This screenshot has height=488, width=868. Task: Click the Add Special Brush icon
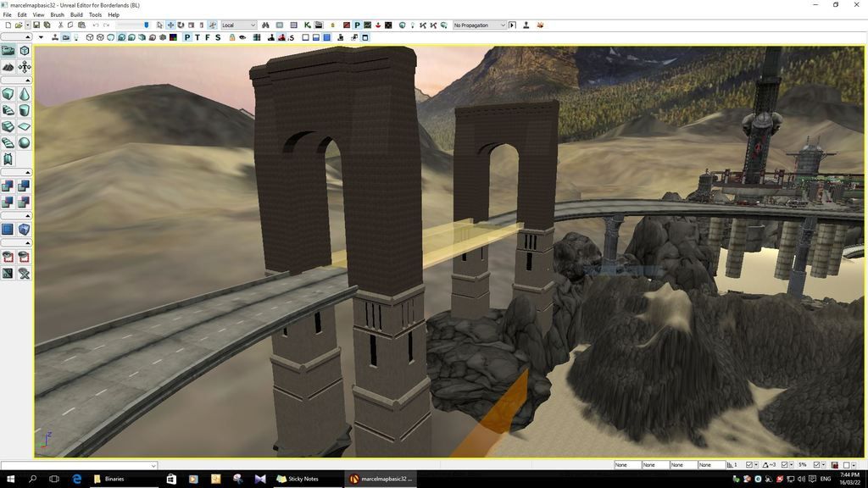8,229
